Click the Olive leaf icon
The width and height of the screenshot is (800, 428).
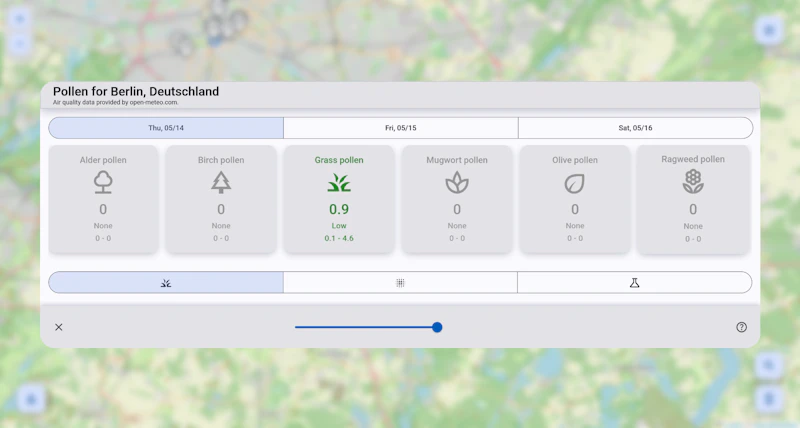pos(574,184)
